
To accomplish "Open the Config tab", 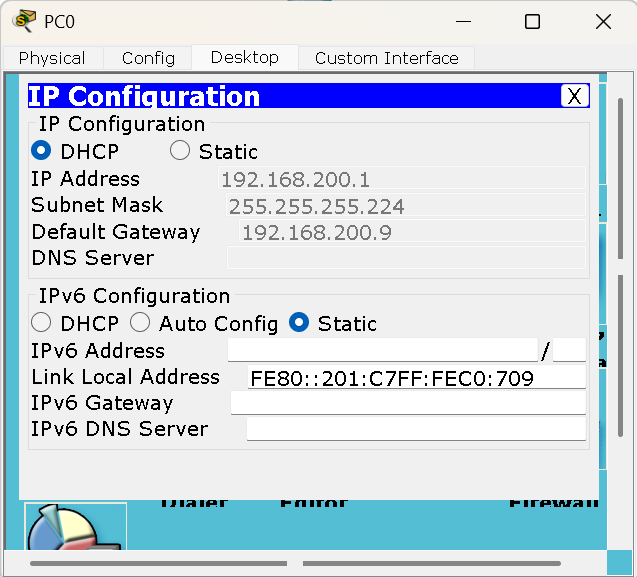I will click(x=148, y=58).
